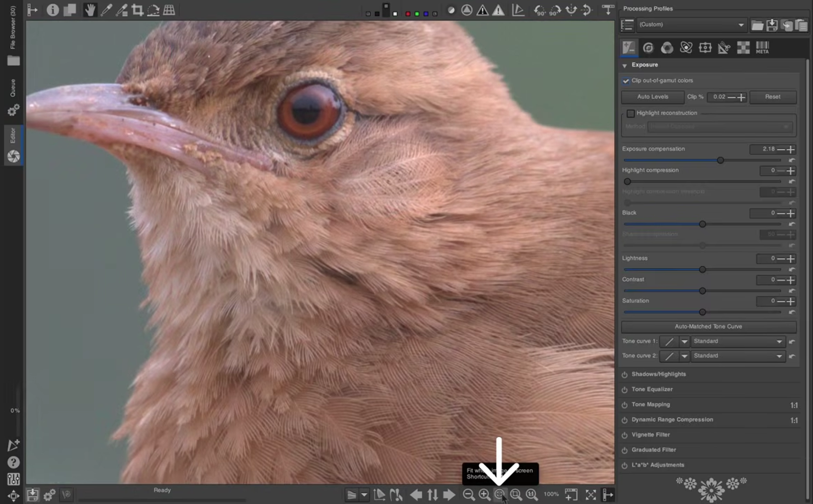The image size is (813, 504).
Task: Toggle top panel visibility icon
Action: coord(608,10)
